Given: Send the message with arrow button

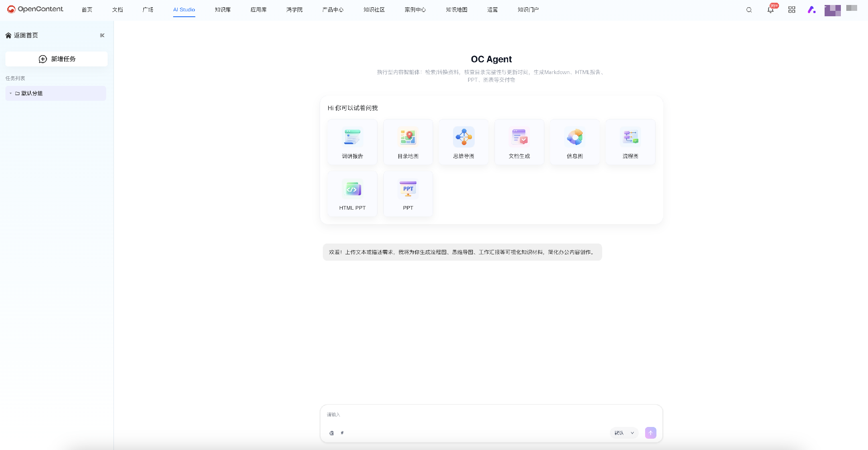Looking at the screenshot, I should point(651,433).
